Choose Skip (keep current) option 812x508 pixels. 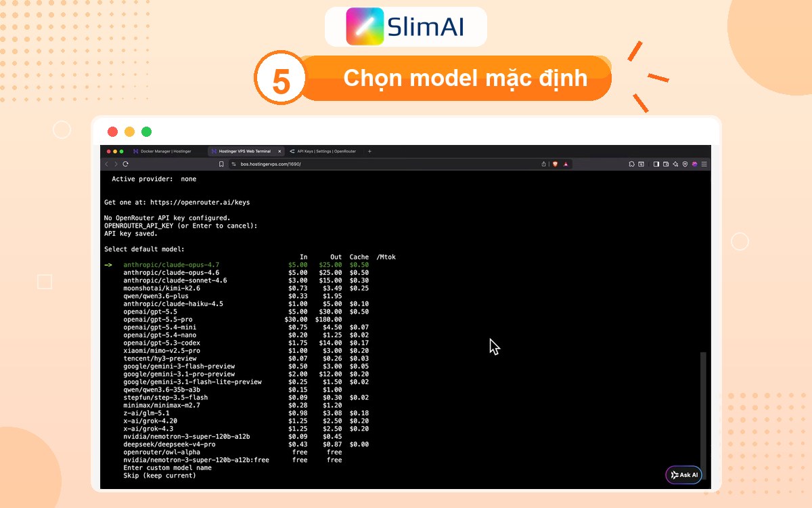(x=160, y=475)
